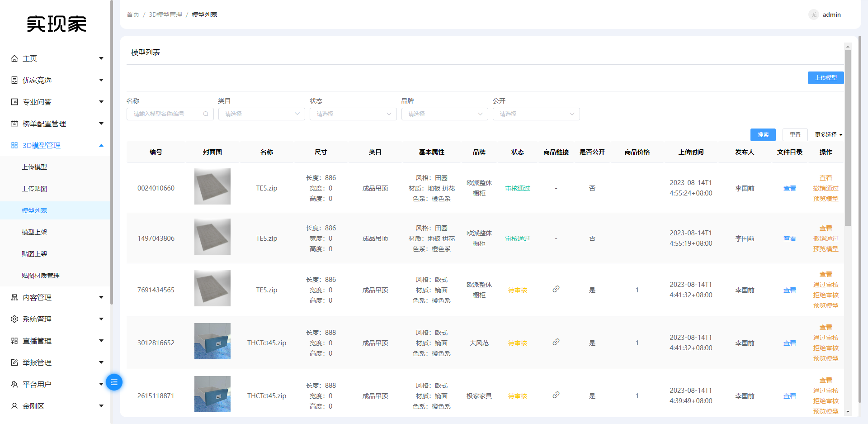The image size is (868, 424).
Task: Click scrollbar down arrow at bottom right
Action: click(x=848, y=412)
